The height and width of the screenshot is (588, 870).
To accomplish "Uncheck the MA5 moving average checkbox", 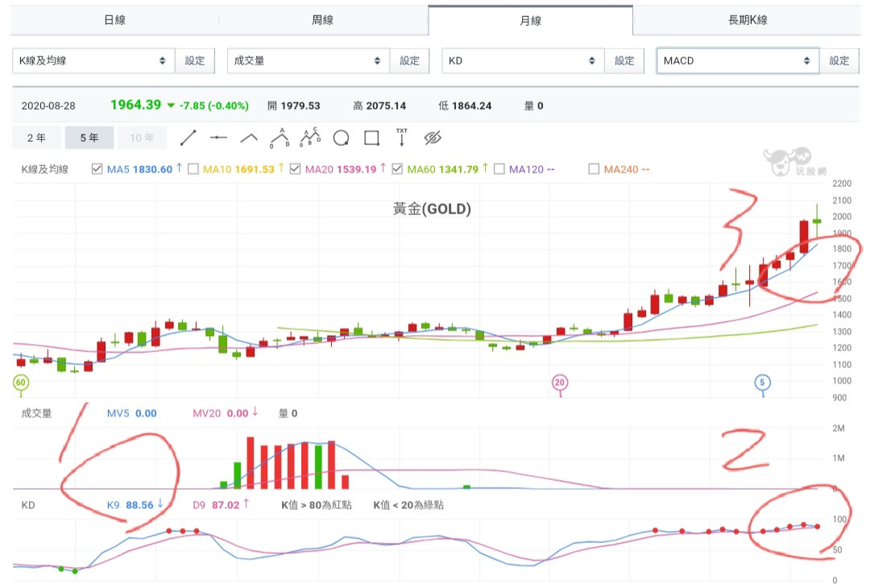I will (x=97, y=169).
